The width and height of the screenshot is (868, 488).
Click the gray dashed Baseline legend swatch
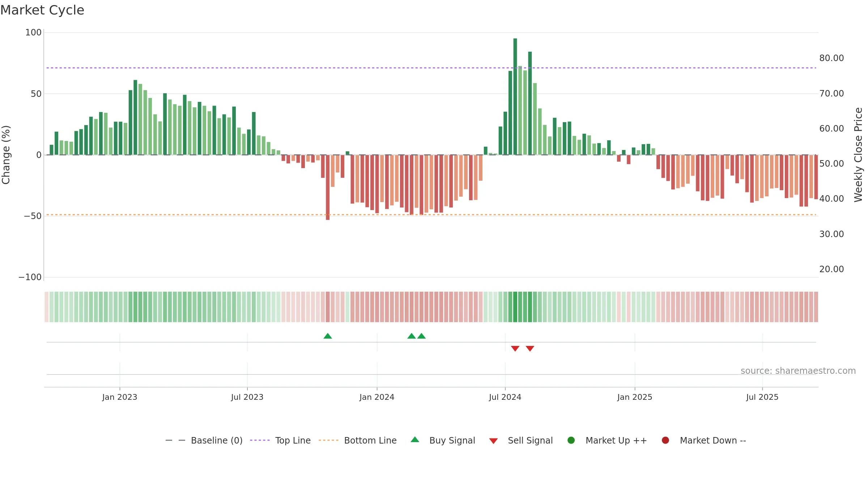[175, 440]
